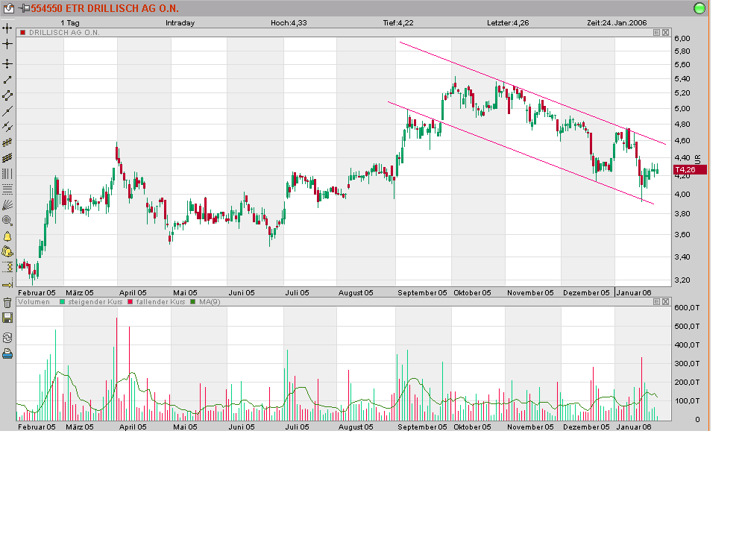Image resolution: width=742 pixels, height=560 pixels.
Task: Select the line segment drawing tool
Action: coord(7,80)
